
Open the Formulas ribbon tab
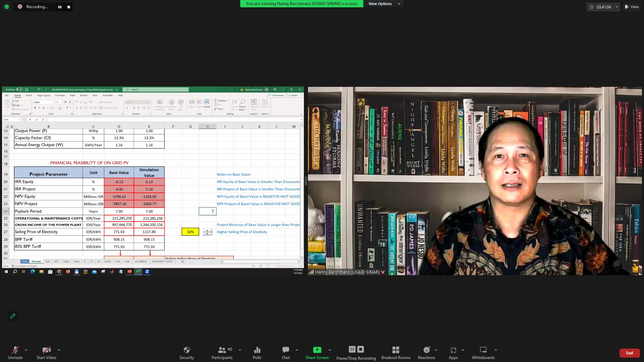(60, 95)
